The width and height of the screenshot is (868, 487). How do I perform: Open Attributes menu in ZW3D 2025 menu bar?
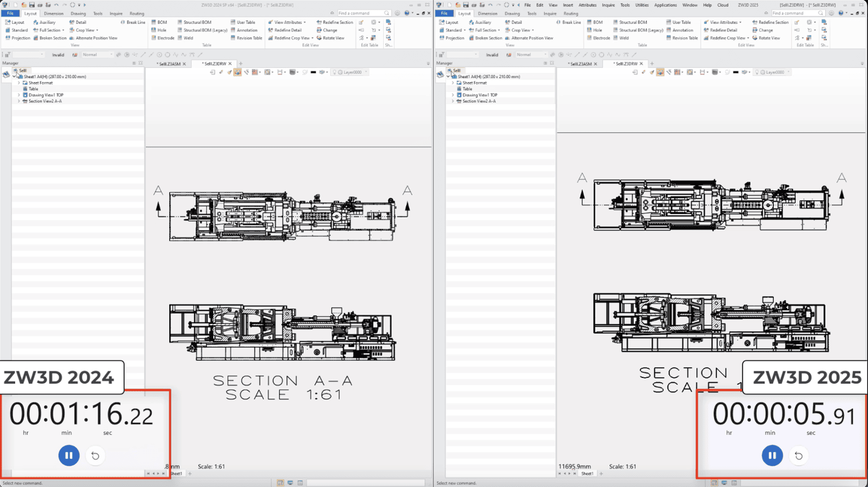tap(588, 5)
